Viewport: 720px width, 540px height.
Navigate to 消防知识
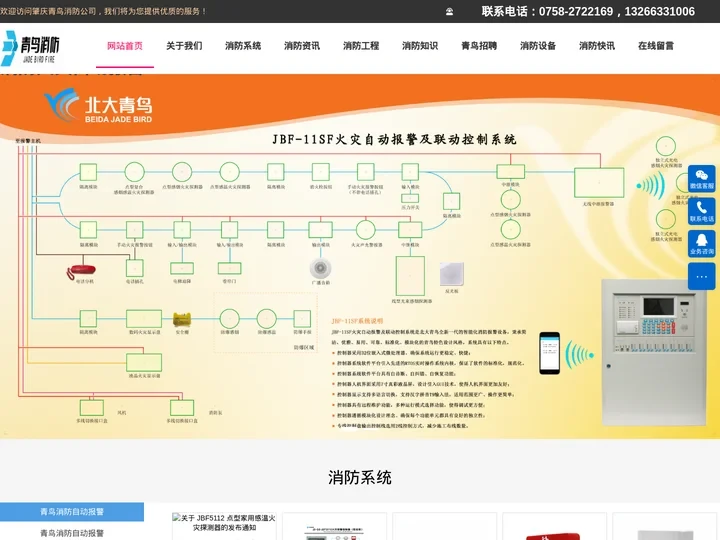click(420, 46)
